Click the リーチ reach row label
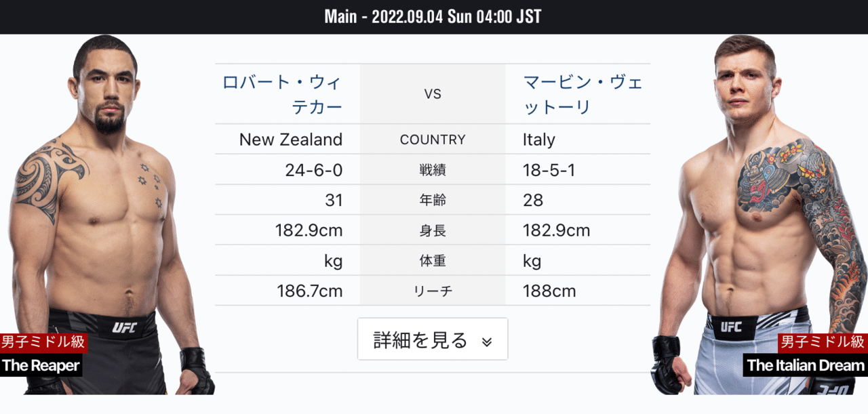Image resolution: width=868 pixels, height=414 pixels. click(x=433, y=290)
